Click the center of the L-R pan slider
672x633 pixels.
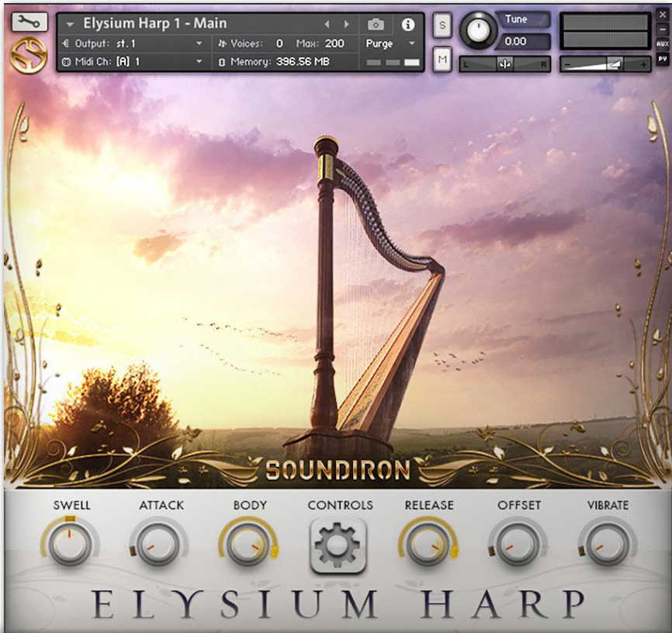click(x=504, y=64)
